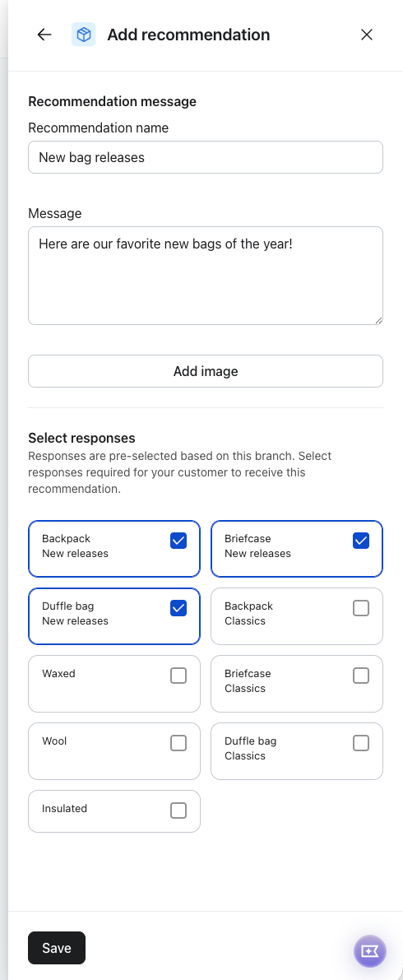Check the Duffle bag Classics checkbox

361,743
